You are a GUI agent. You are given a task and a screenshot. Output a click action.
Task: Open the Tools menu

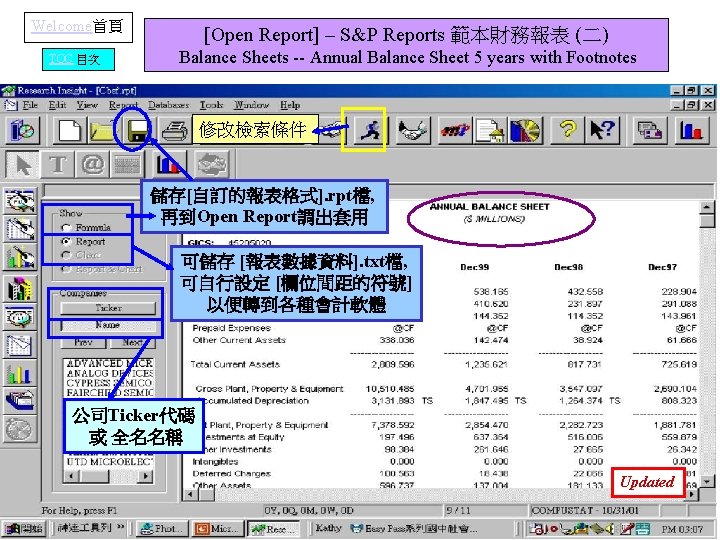[211, 105]
